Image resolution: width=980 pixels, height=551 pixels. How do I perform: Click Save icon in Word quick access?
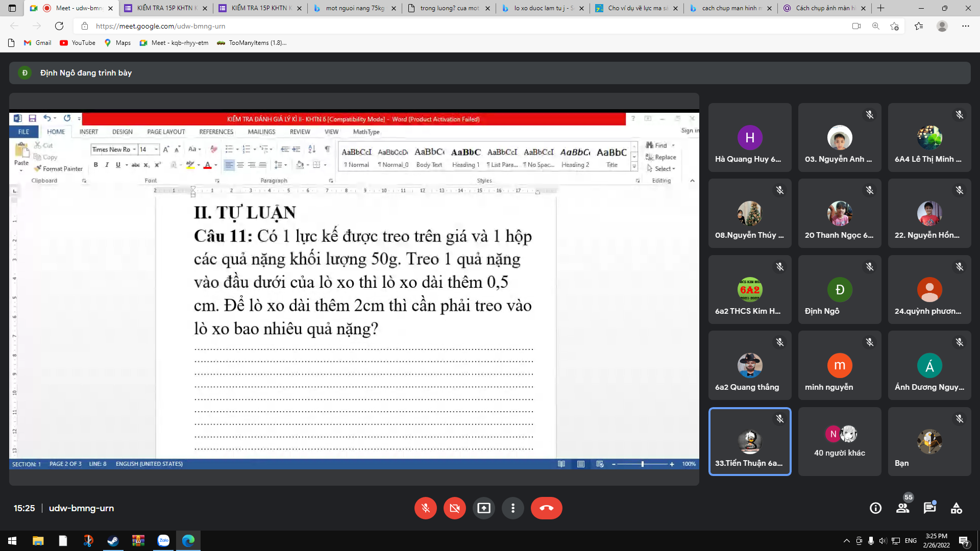click(x=32, y=118)
